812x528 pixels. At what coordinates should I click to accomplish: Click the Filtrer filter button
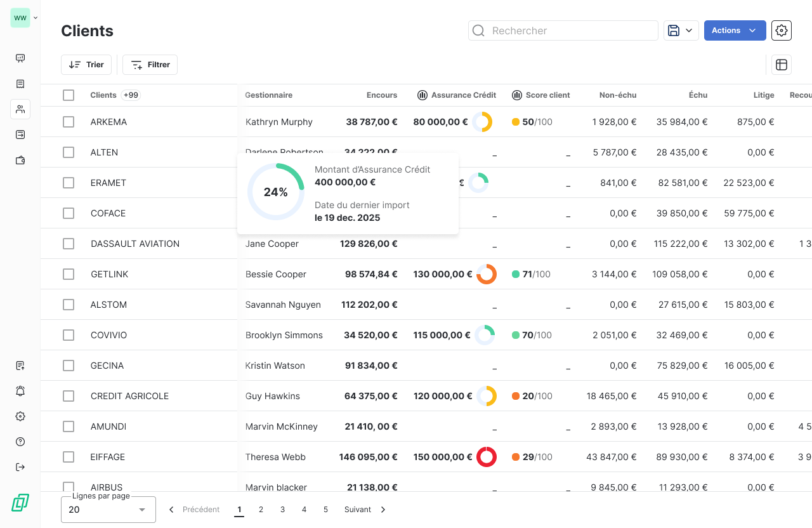coord(150,65)
